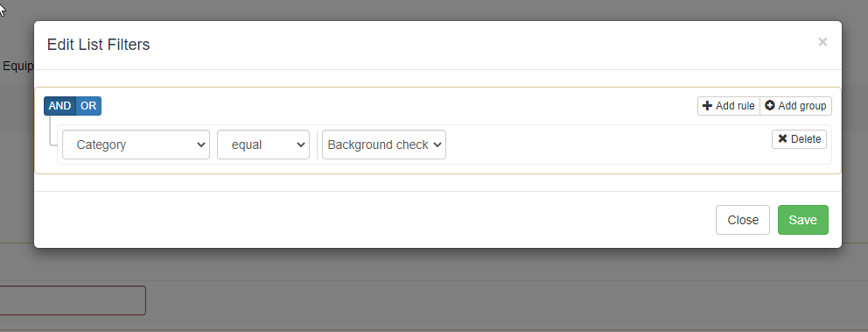Open the Category field dropdown
868x332 pixels.
[x=136, y=145]
